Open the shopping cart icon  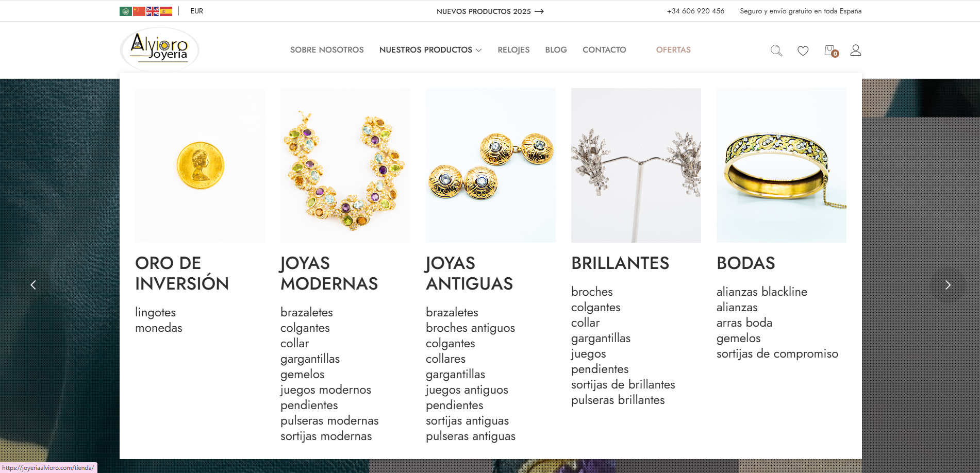point(831,50)
